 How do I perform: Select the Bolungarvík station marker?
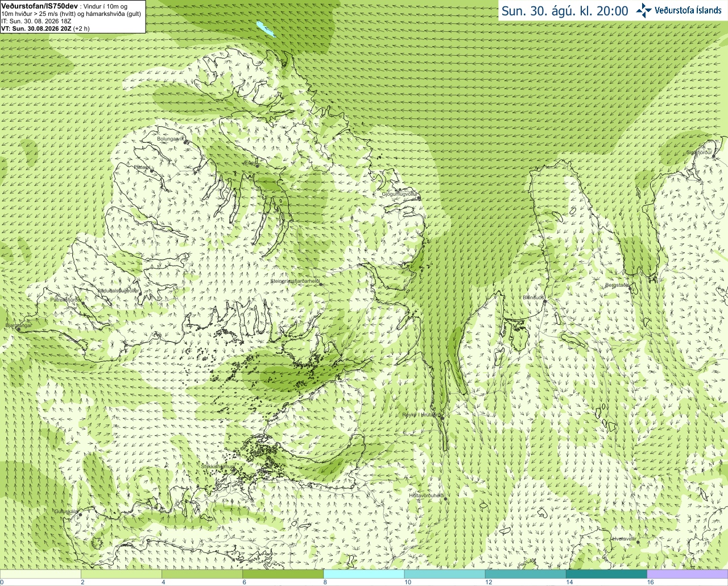[x=185, y=142]
